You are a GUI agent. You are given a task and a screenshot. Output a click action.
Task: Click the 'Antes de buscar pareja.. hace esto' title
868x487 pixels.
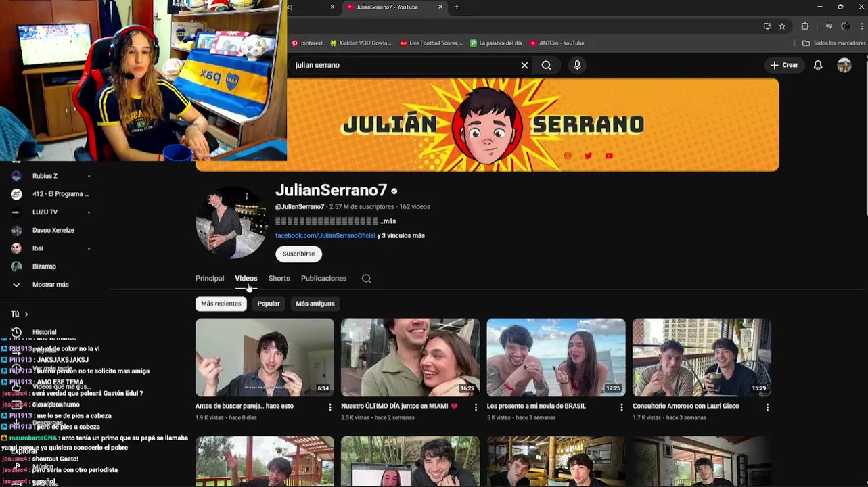click(x=244, y=406)
